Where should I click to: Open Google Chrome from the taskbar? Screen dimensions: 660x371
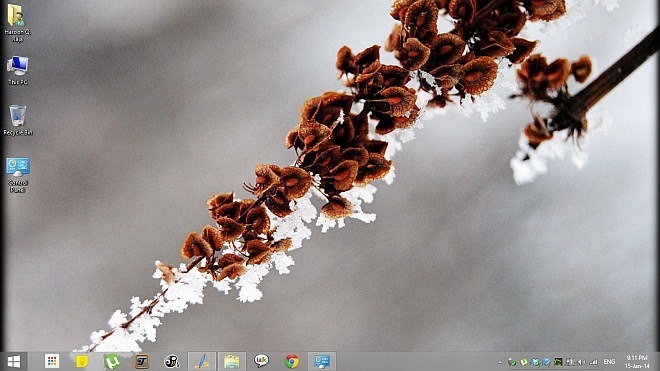point(292,361)
